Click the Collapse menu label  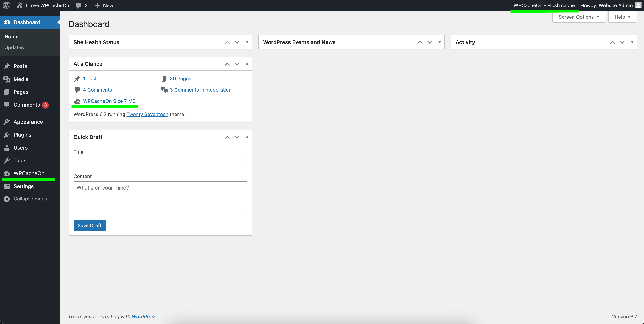click(x=30, y=199)
